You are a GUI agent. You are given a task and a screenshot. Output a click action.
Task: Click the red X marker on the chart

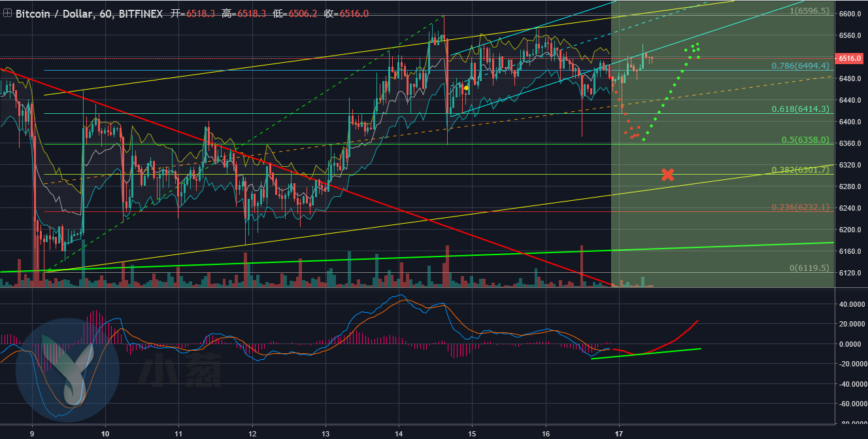(x=667, y=174)
